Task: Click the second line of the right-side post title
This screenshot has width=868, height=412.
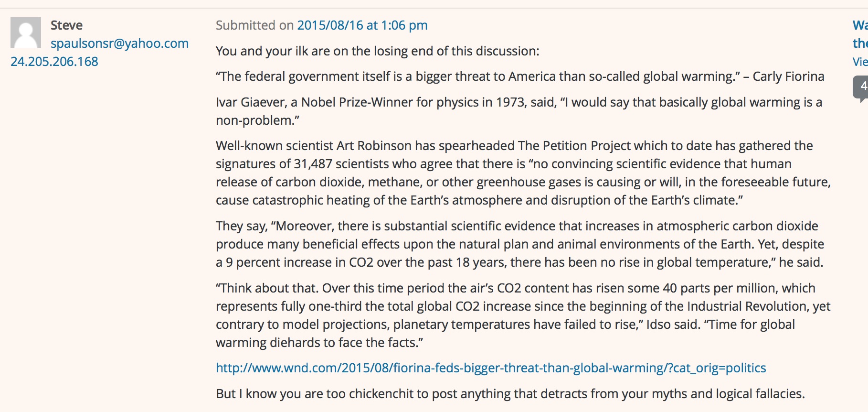Action: coord(860,43)
